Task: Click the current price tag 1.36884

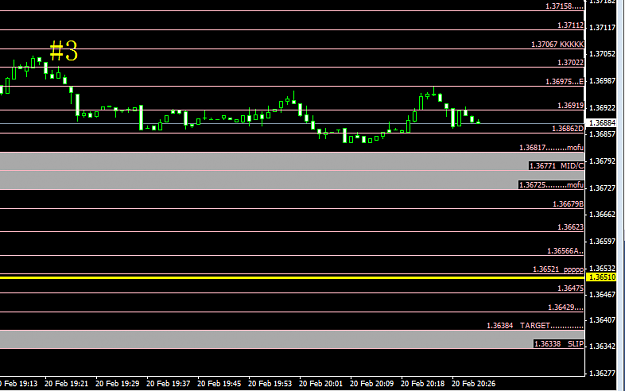Action: (602, 123)
